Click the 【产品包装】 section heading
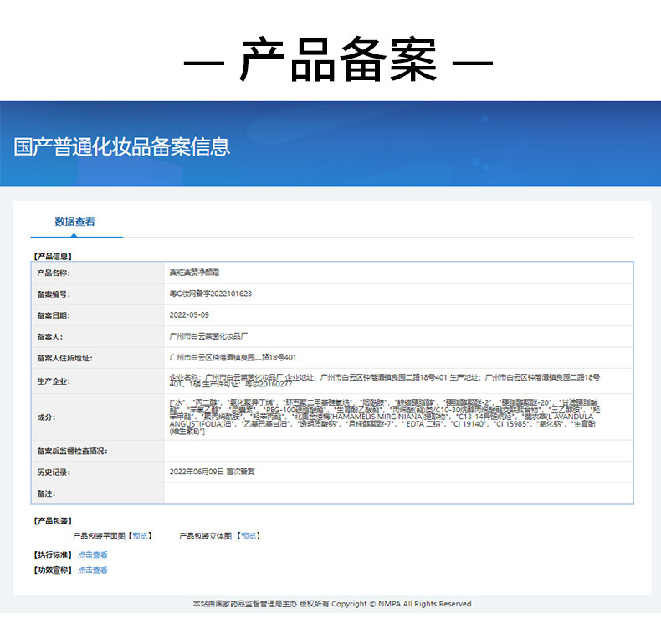Viewport: 661px width, 644px height. click(x=53, y=521)
